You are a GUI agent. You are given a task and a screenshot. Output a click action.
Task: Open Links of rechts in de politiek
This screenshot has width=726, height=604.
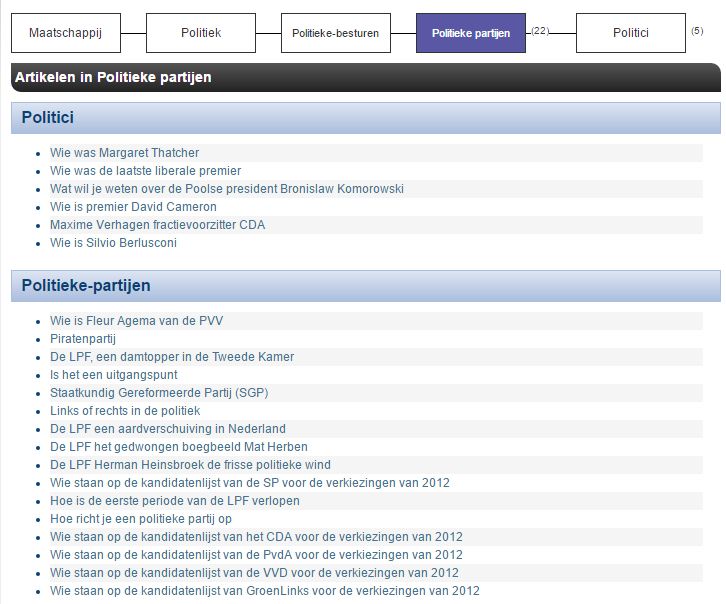125,411
